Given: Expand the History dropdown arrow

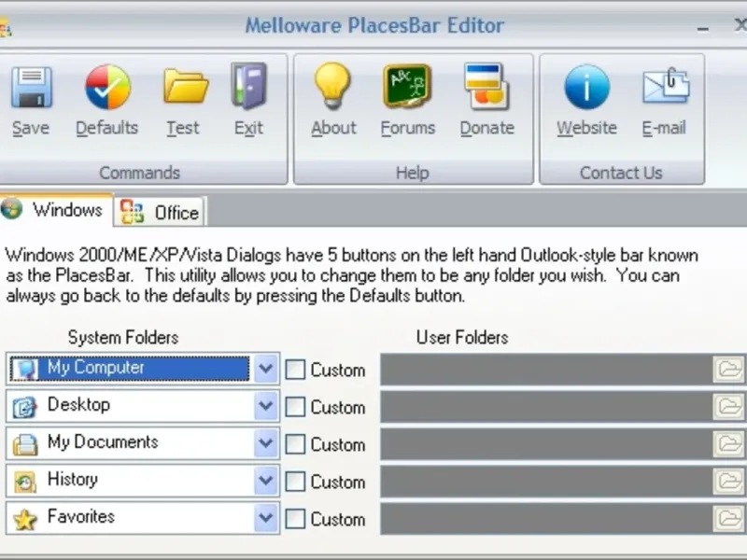Looking at the screenshot, I should [266, 480].
